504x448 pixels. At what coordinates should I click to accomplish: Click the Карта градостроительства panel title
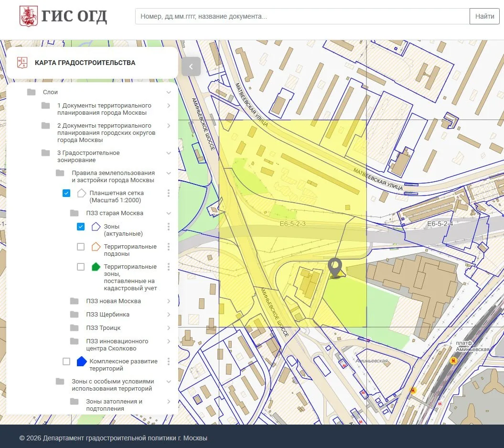(85, 63)
